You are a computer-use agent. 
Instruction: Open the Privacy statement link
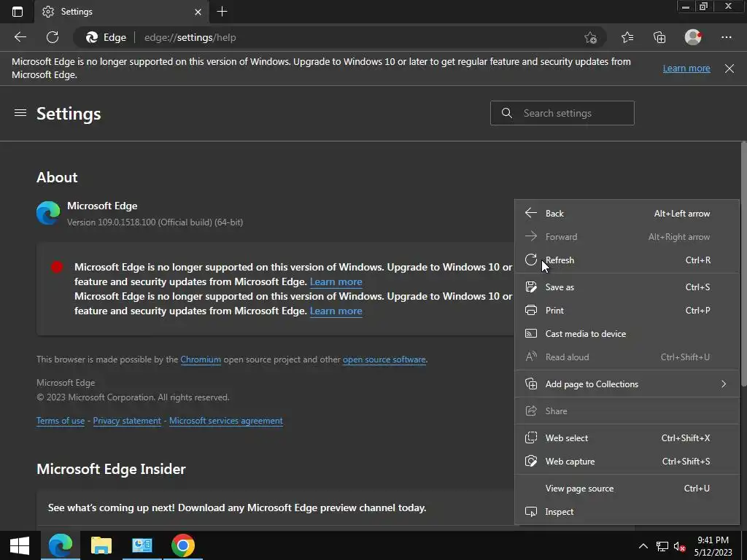click(127, 421)
